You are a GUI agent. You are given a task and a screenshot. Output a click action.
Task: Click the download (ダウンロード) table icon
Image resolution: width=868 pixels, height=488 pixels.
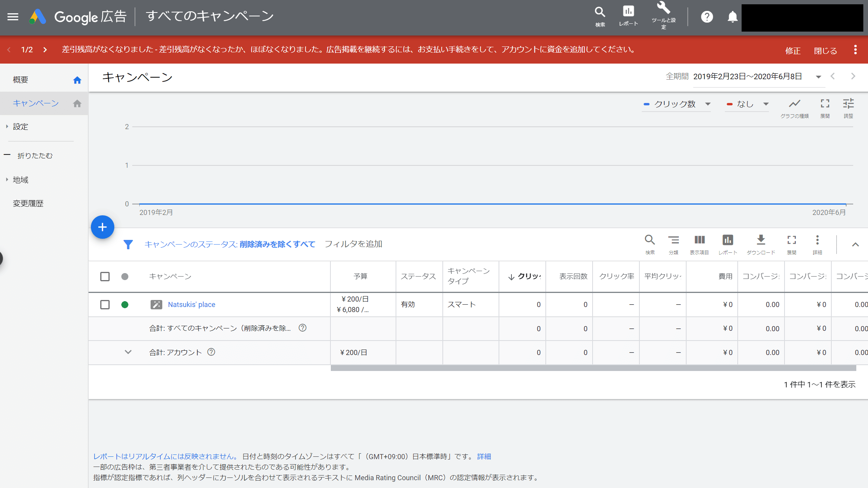point(761,240)
